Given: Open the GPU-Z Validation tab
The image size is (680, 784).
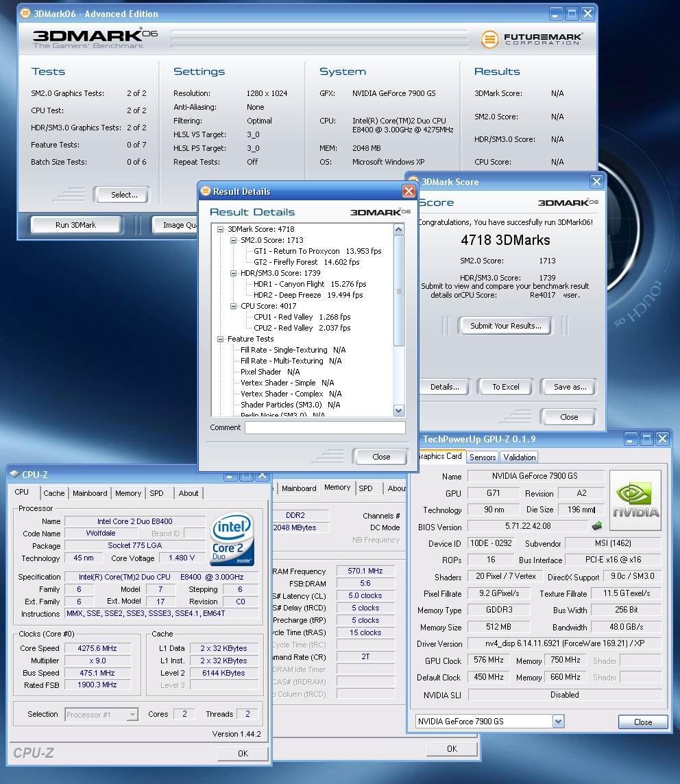Looking at the screenshot, I should click(x=519, y=457).
